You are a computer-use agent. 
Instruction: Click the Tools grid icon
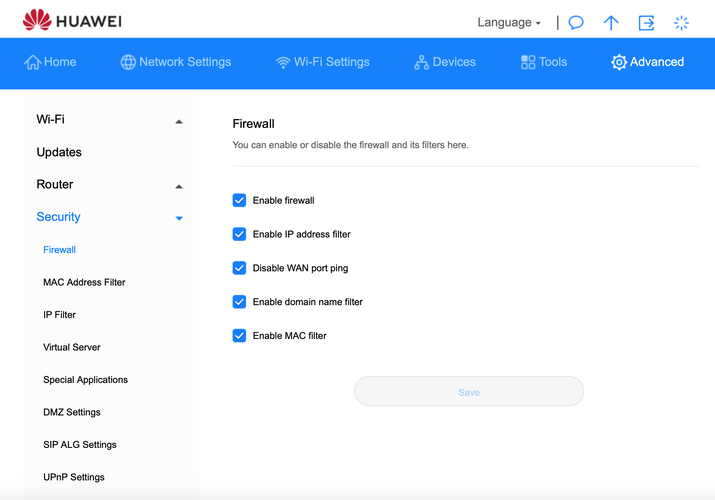point(528,62)
